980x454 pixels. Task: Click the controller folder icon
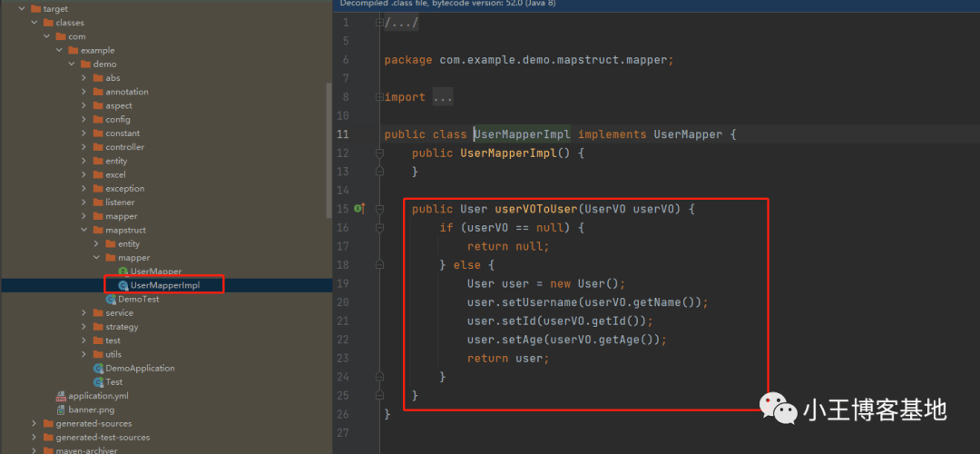(98, 147)
